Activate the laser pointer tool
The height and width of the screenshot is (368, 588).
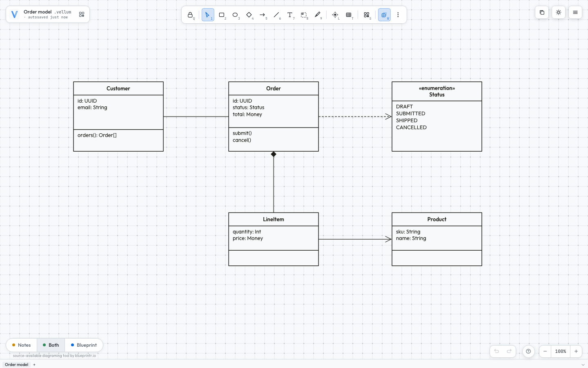click(335, 15)
